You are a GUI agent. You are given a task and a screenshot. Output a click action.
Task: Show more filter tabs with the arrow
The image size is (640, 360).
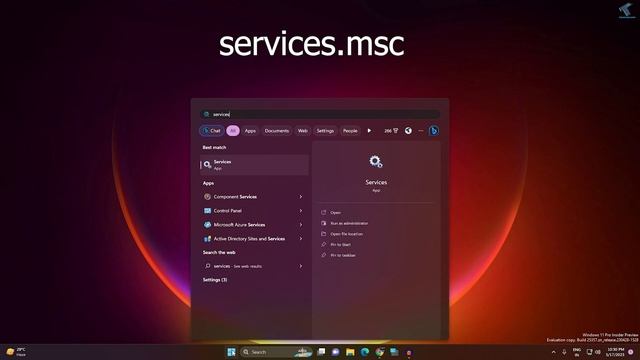[x=369, y=131]
